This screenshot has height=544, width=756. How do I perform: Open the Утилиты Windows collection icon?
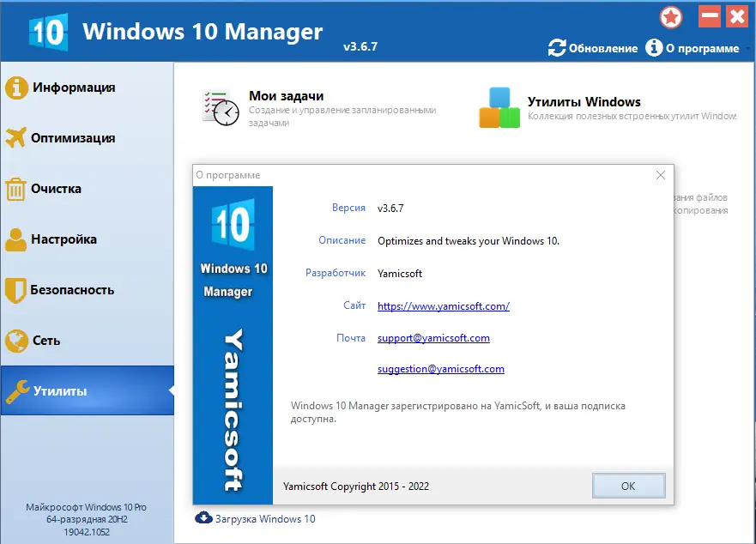tap(501, 106)
